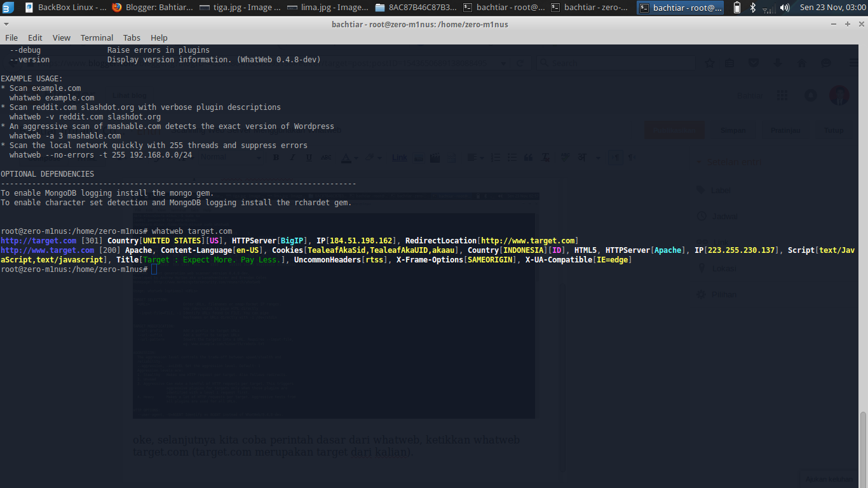Open the Tabs menu

(132, 37)
